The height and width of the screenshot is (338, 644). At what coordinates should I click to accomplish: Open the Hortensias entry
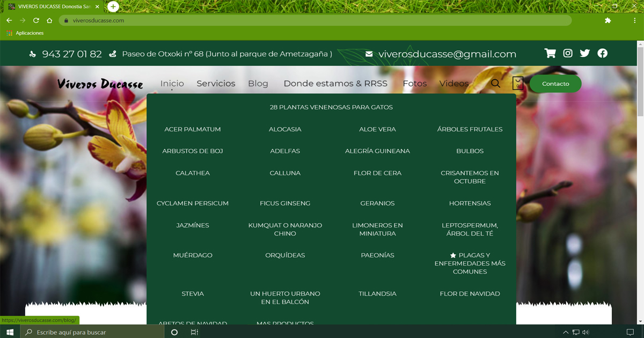[x=470, y=203]
